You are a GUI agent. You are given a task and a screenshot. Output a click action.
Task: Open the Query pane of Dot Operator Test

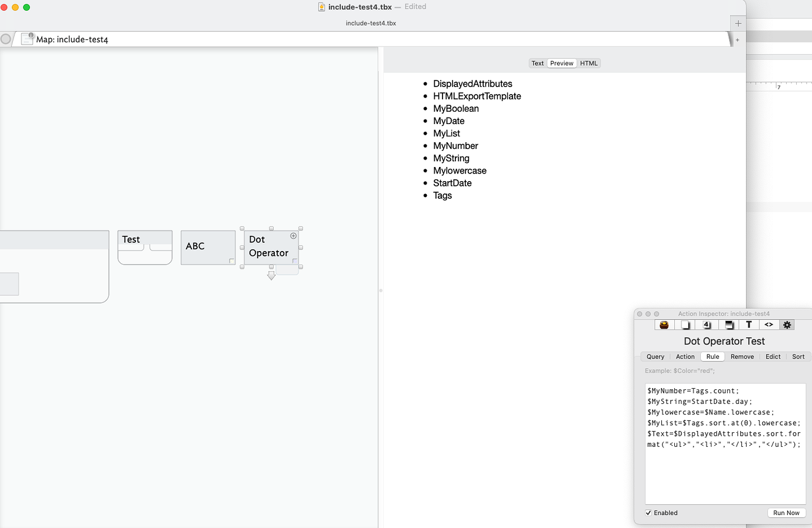tap(655, 356)
